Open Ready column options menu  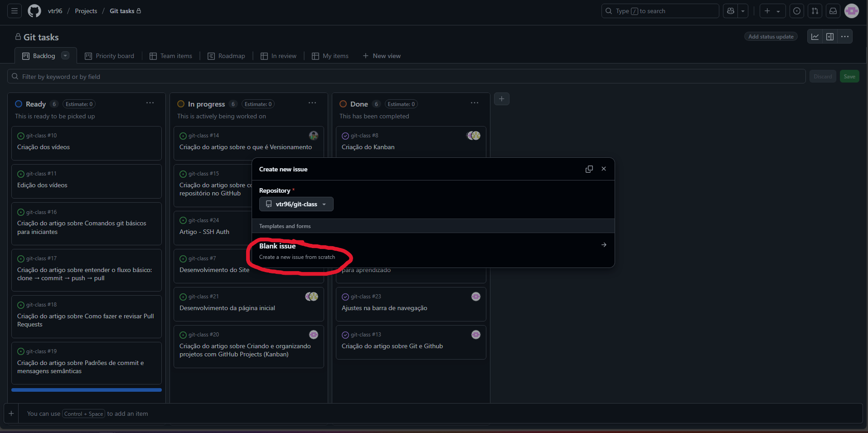150,103
